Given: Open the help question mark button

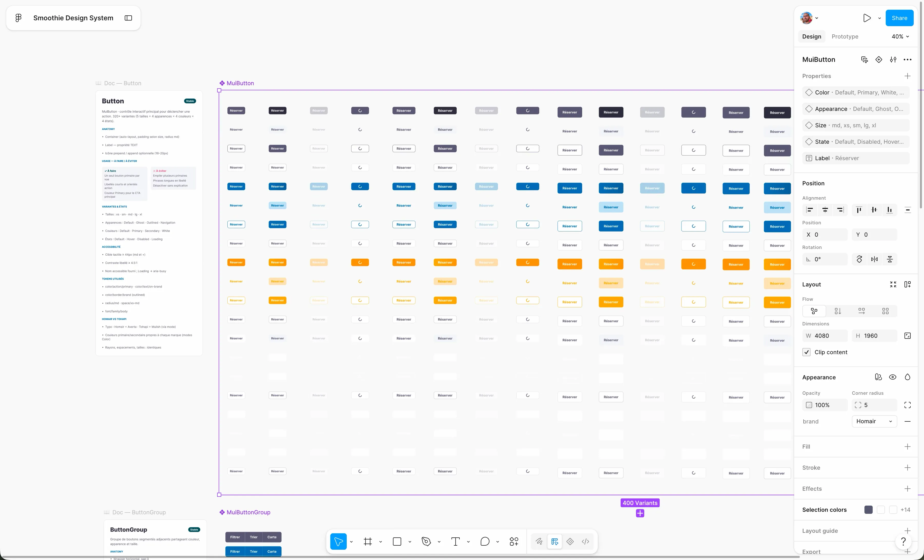Looking at the screenshot, I should [x=903, y=541].
